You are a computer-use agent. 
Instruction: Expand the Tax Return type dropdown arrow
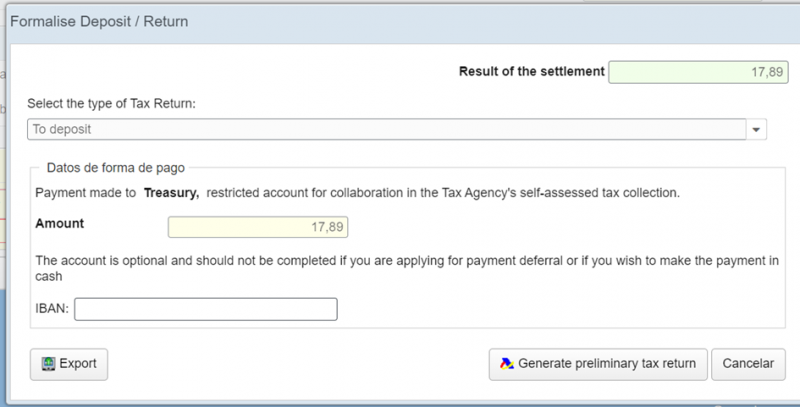click(x=757, y=130)
